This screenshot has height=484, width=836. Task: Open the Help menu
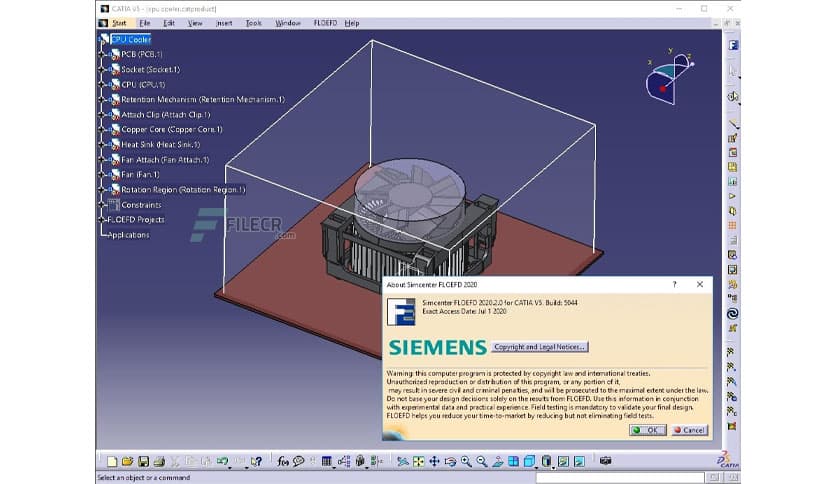click(352, 23)
